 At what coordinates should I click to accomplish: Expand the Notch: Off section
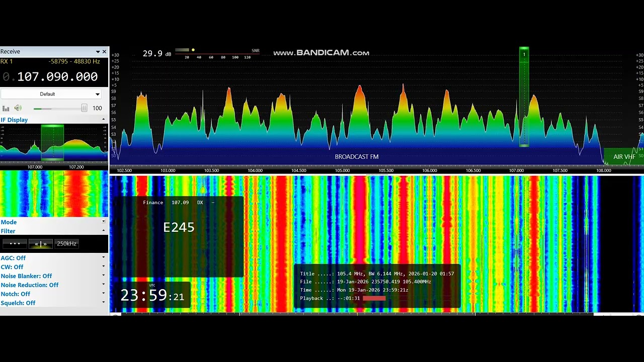pyautogui.click(x=104, y=294)
